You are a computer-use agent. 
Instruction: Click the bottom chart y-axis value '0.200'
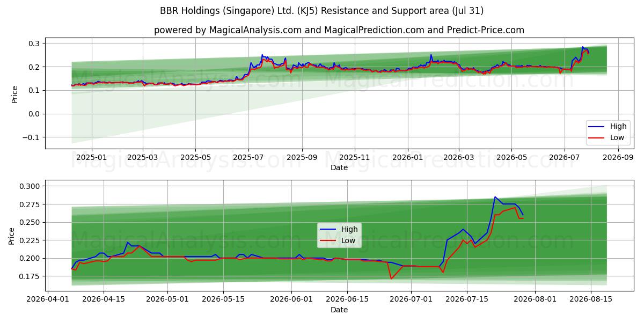[31, 258]
